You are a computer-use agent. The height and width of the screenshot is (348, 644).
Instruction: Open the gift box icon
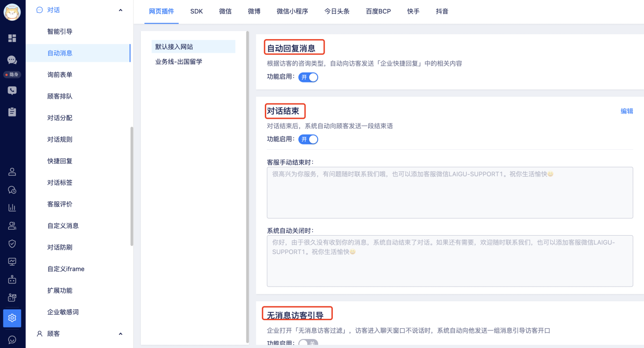pyautogui.click(x=12, y=297)
